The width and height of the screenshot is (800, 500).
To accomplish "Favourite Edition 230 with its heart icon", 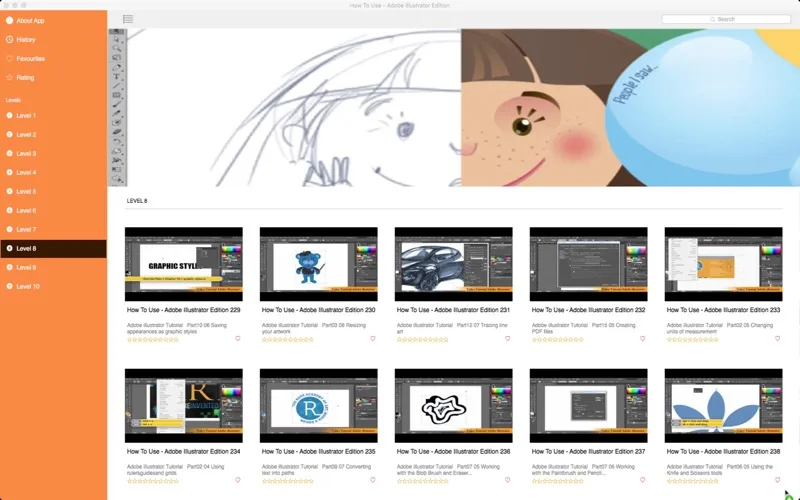I will click(x=372, y=338).
